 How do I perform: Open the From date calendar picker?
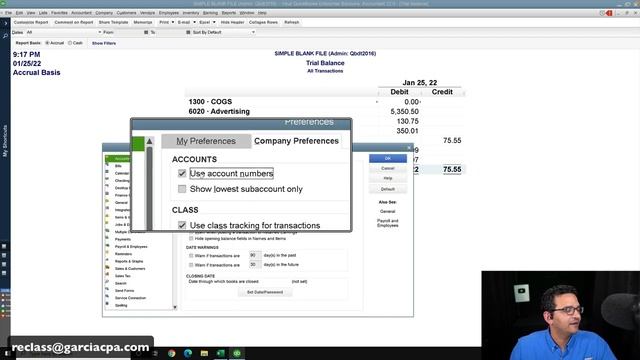[146, 32]
